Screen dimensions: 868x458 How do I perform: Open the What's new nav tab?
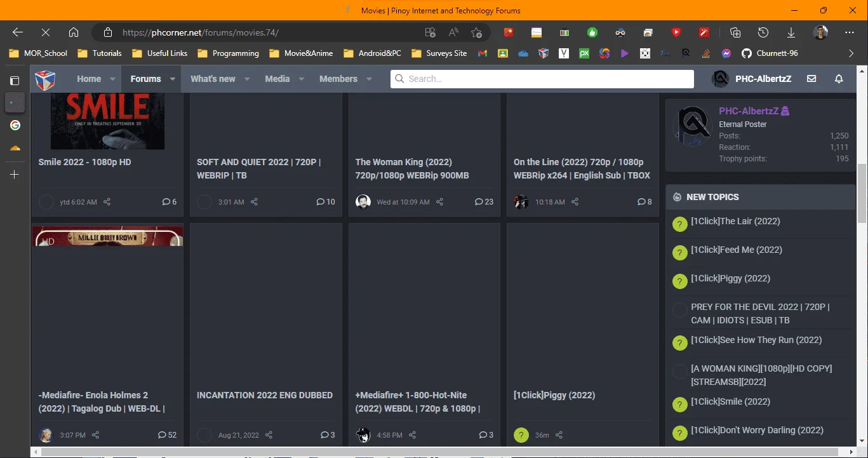[213, 79]
